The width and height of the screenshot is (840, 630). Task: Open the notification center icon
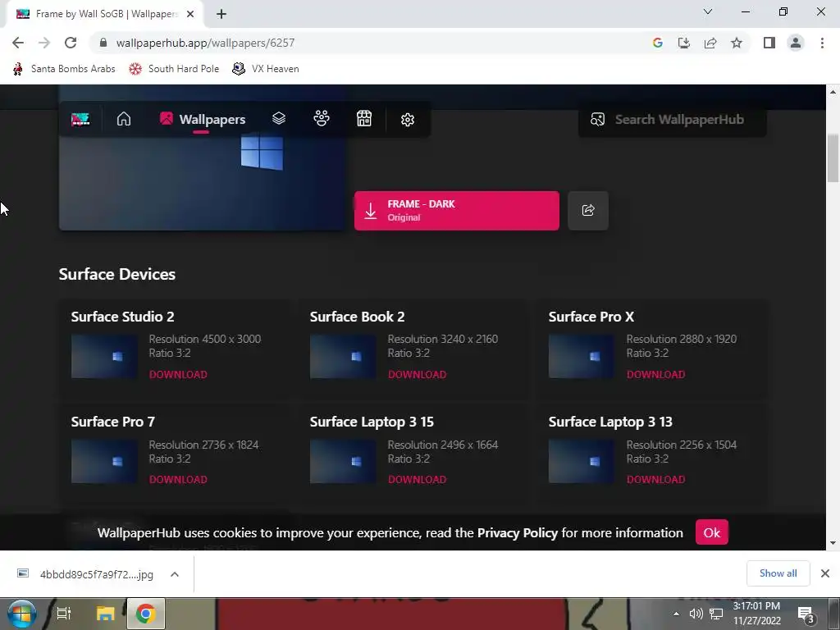coord(806,615)
